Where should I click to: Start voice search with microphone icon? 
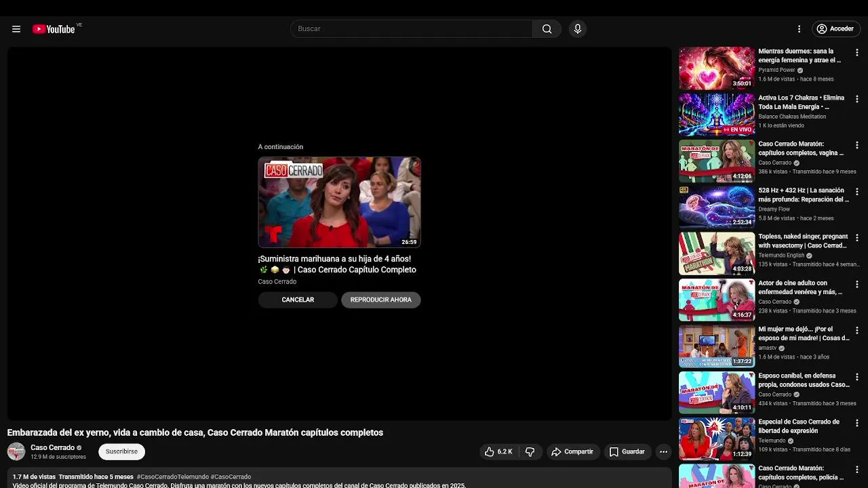click(577, 29)
